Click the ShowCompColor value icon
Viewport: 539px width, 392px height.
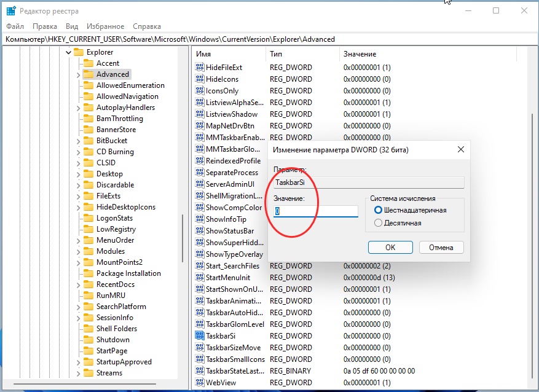(199, 207)
